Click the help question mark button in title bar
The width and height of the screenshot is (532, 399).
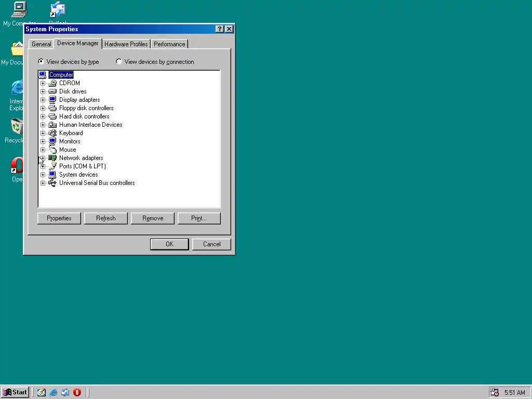(220, 29)
